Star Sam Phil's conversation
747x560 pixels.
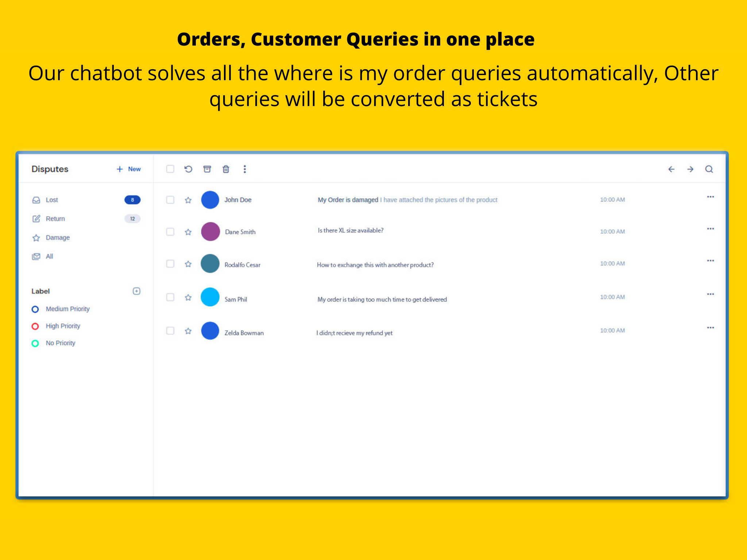pos(188,297)
